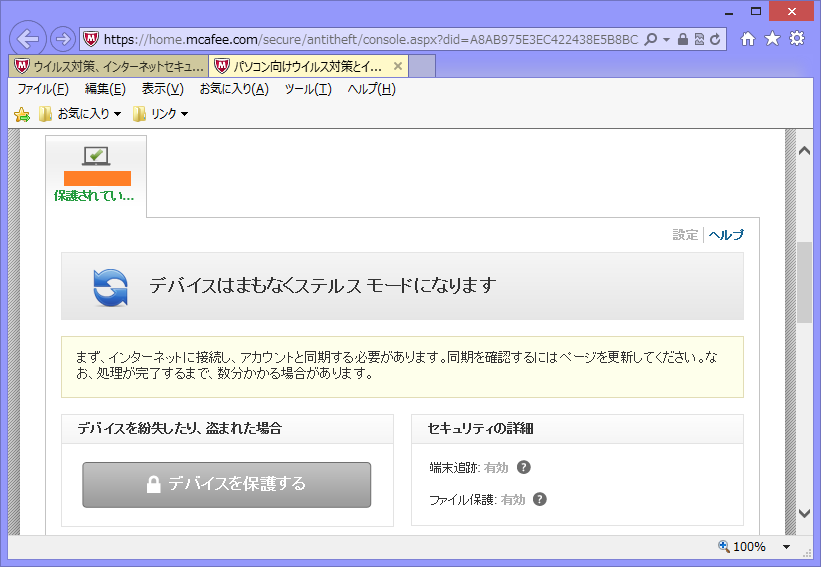Screen dimensions: 821x567
Task: Open the お気に入り(A) menu
Action: pyautogui.click(x=234, y=89)
